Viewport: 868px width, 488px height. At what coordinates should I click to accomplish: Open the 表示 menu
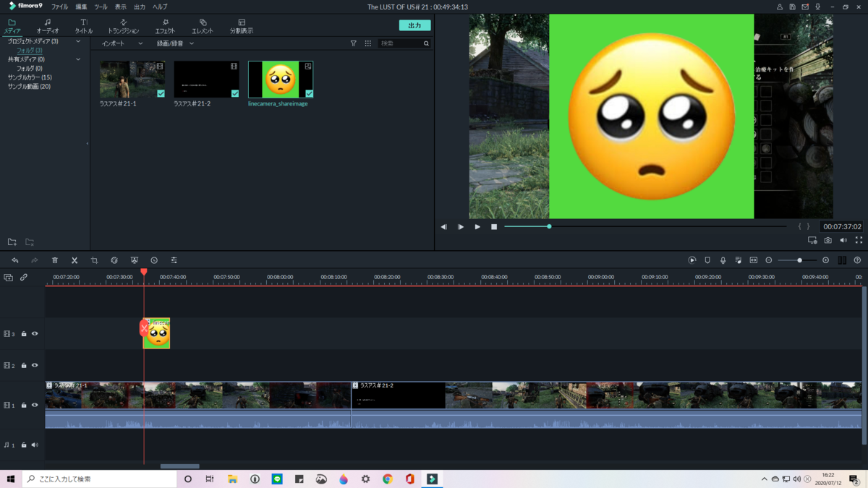pos(120,7)
